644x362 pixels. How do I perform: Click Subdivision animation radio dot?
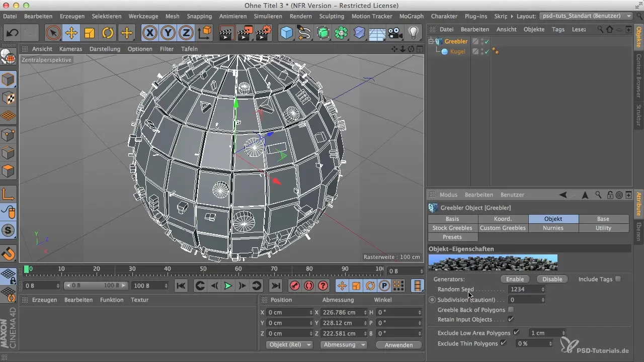(x=432, y=300)
